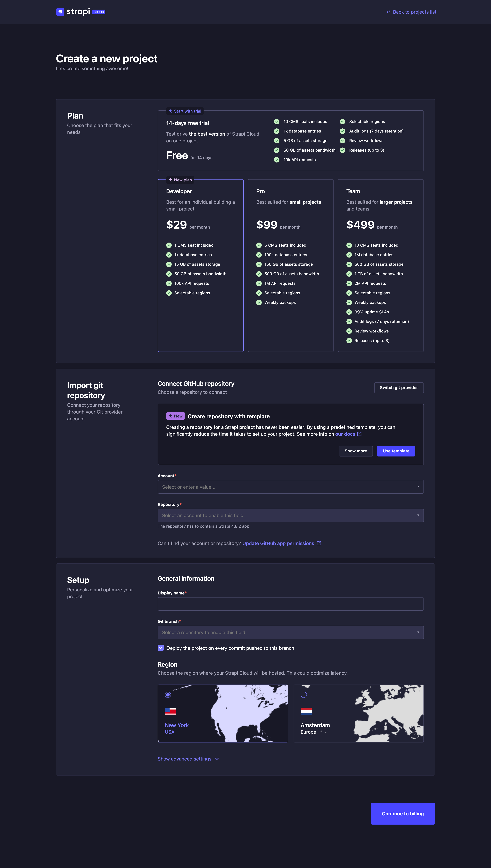Viewport: 491px width, 868px height.
Task: Click inside the Display name input field
Action: click(290, 603)
